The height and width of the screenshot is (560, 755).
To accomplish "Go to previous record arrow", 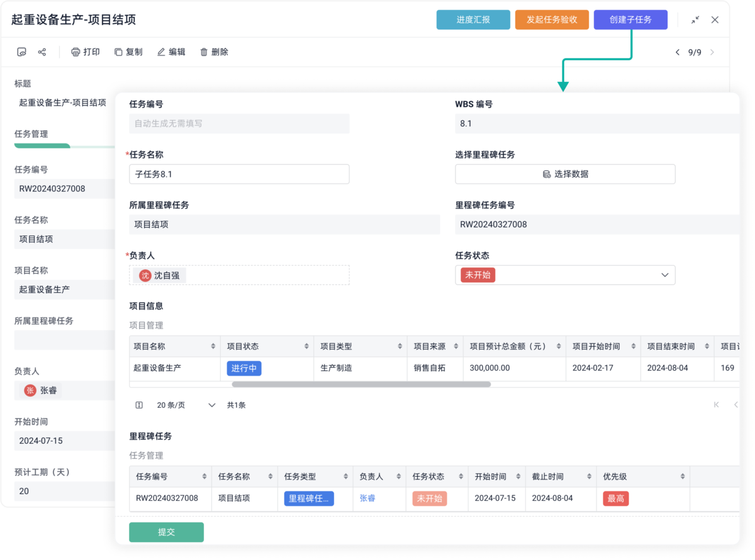I will click(678, 52).
